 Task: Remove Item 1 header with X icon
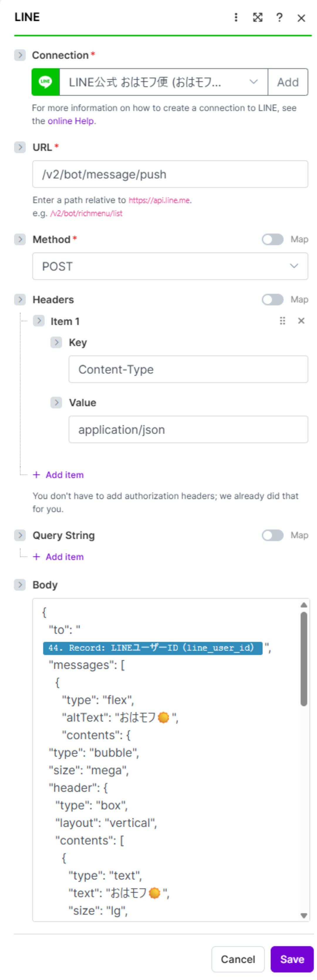click(x=301, y=321)
